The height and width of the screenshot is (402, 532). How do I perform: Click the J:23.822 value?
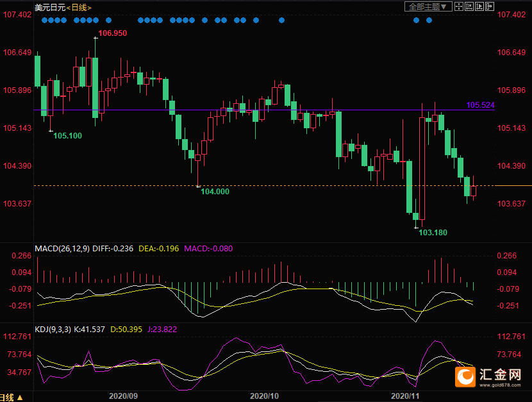click(x=162, y=330)
